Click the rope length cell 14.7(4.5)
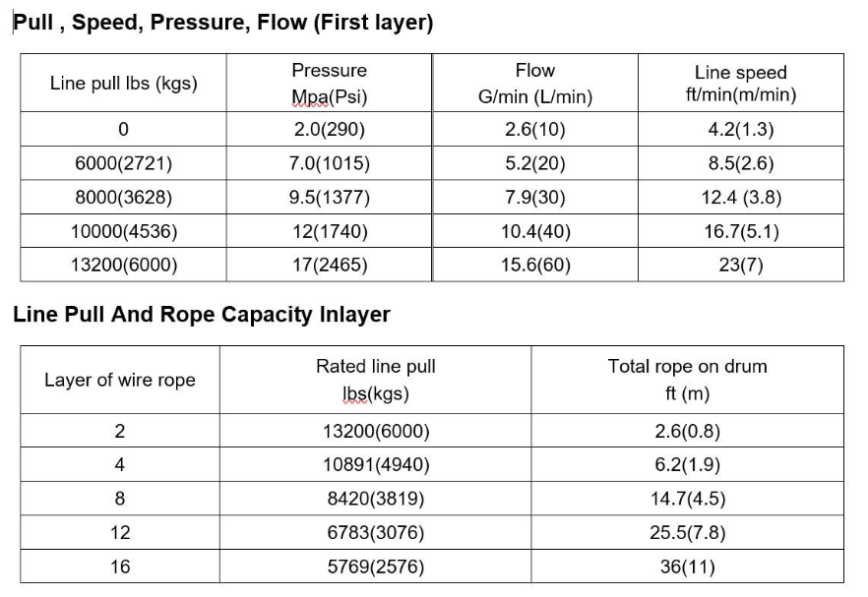The width and height of the screenshot is (868, 597). click(687, 499)
